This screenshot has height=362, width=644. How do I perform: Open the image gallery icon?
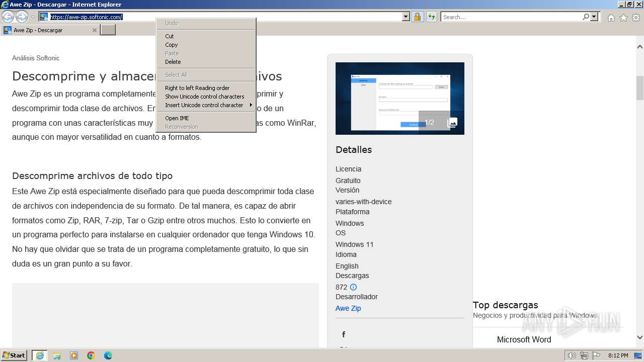point(452,122)
